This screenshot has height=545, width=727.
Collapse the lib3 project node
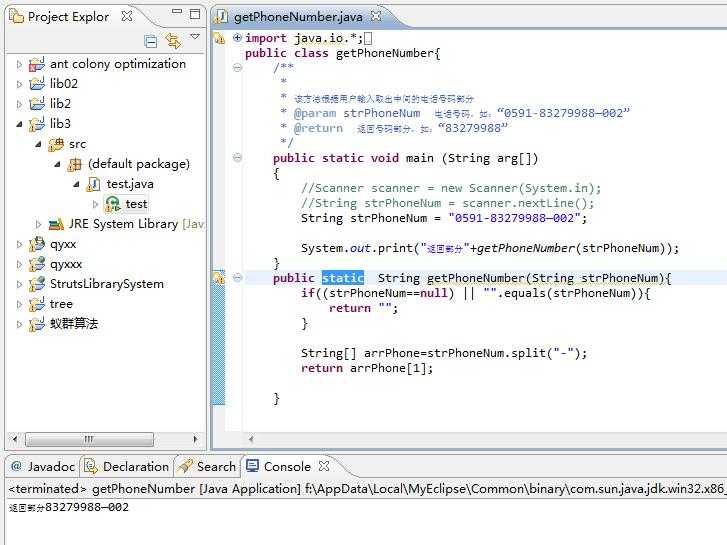pyautogui.click(x=19, y=124)
